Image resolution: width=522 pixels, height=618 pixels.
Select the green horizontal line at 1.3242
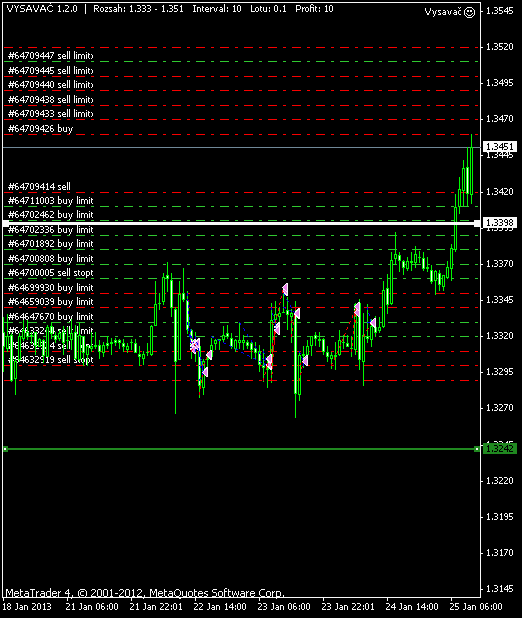(x=241, y=449)
